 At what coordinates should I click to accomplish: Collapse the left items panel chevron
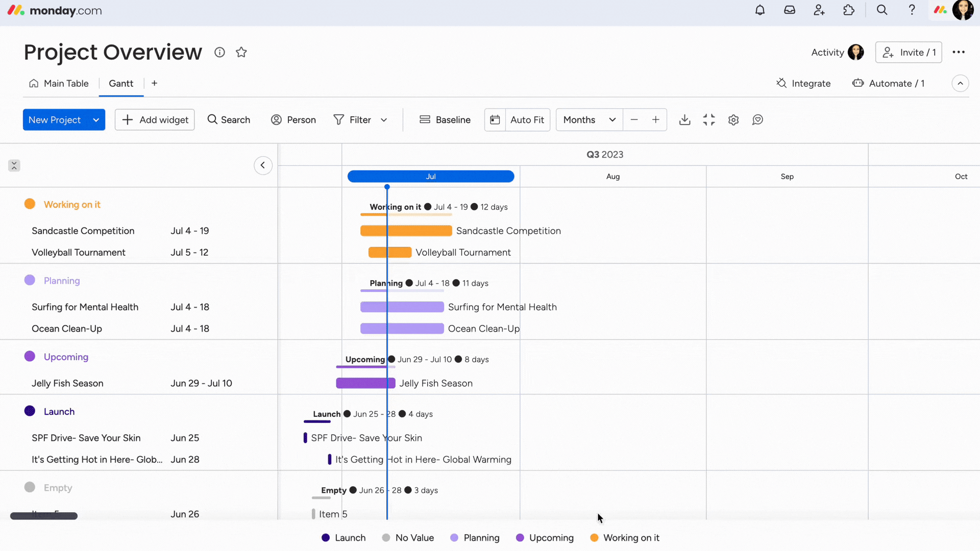263,165
